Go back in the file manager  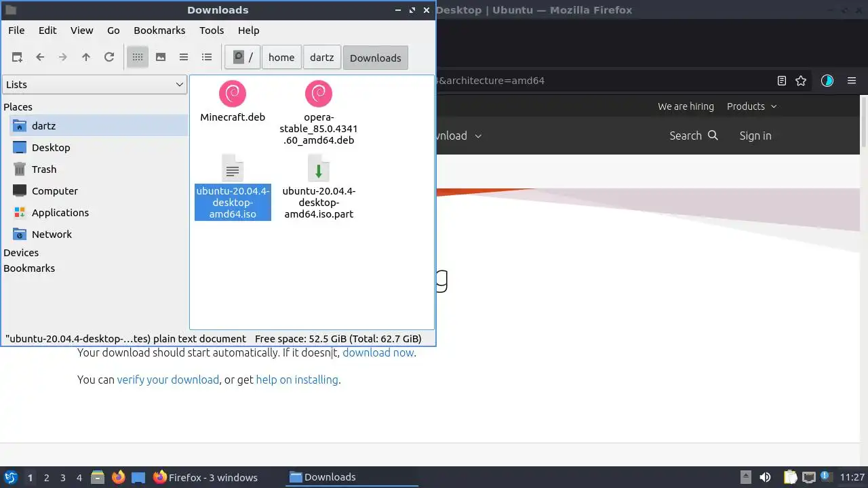click(40, 58)
